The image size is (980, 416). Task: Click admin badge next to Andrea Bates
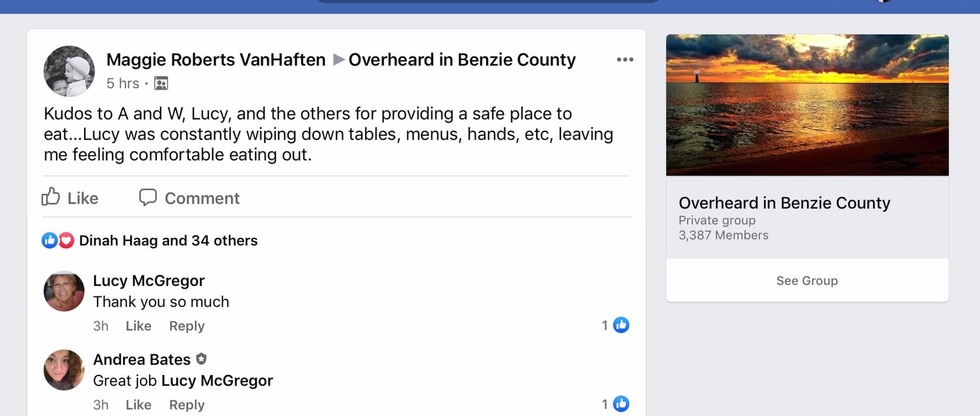pyautogui.click(x=202, y=359)
